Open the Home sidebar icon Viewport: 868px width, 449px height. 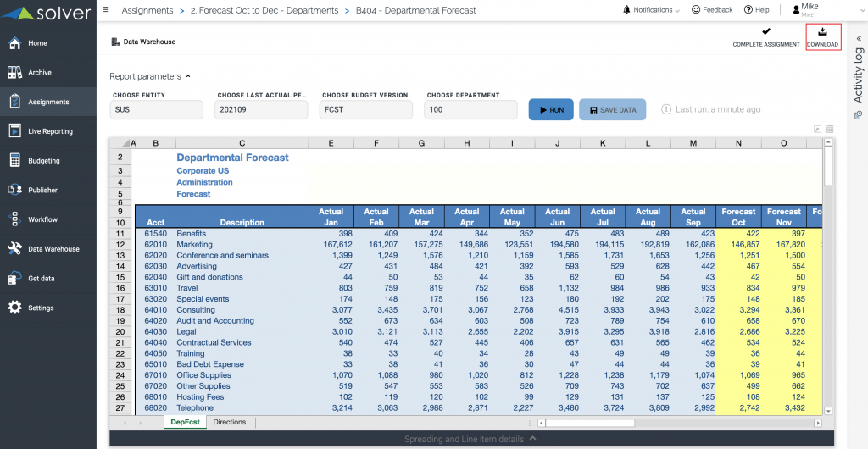click(14, 43)
